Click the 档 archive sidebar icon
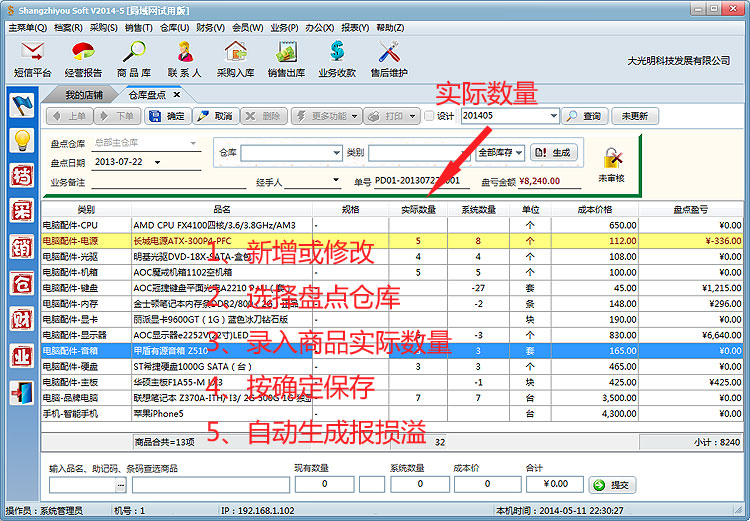The width and height of the screenshot is (750, 521). tap(22, 176)
